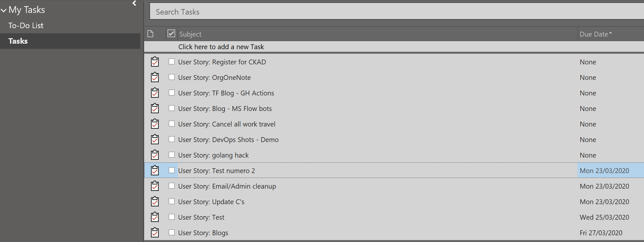Click task icon for Email/Admin cleanup

coord(155,186)
